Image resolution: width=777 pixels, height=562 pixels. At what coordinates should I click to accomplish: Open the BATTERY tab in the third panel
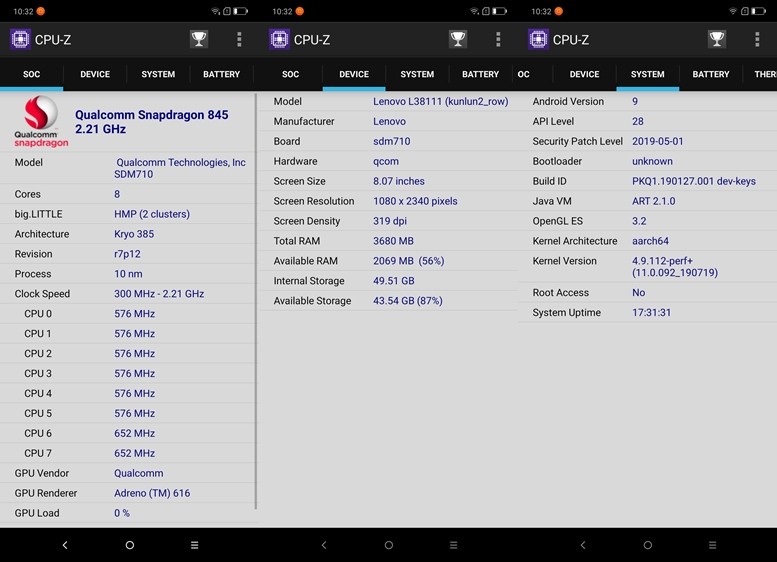point(711,74)
